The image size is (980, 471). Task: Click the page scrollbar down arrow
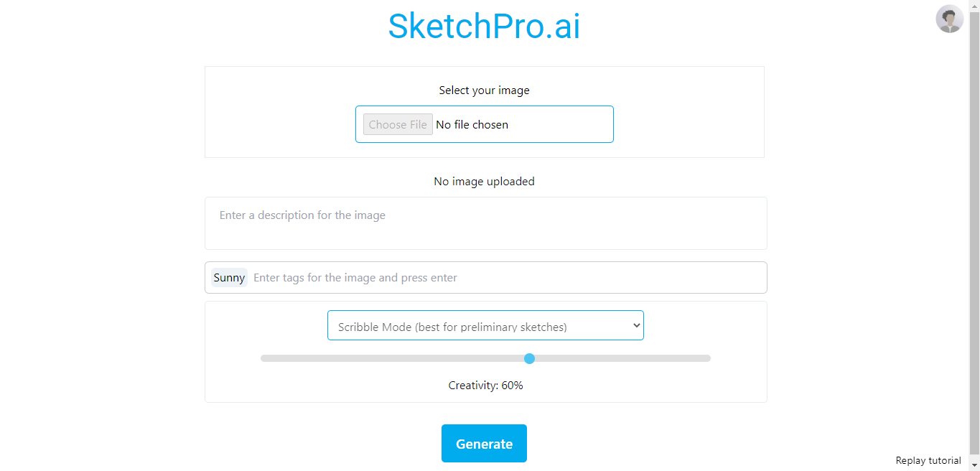[x=974, y=465]
